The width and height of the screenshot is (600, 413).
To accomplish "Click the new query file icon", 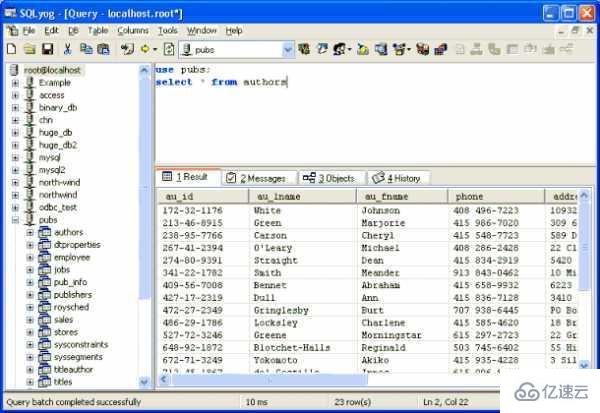I will [11, 49].
